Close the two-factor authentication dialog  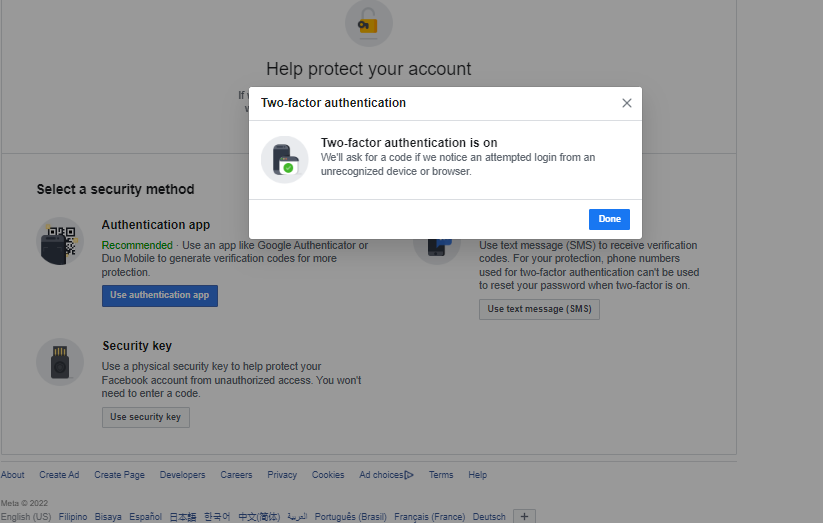point(627,103)
